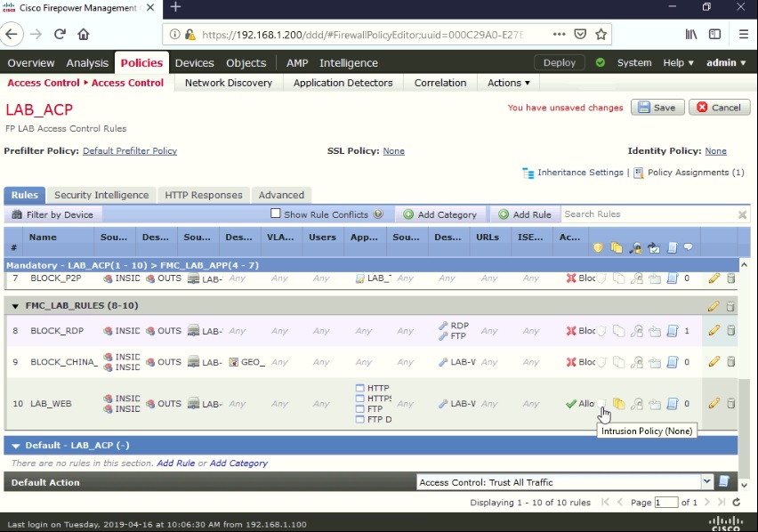Screen dimensions: 758x532
Task: Click the comment speech-bubble header icon
Action: click(688, 248)
